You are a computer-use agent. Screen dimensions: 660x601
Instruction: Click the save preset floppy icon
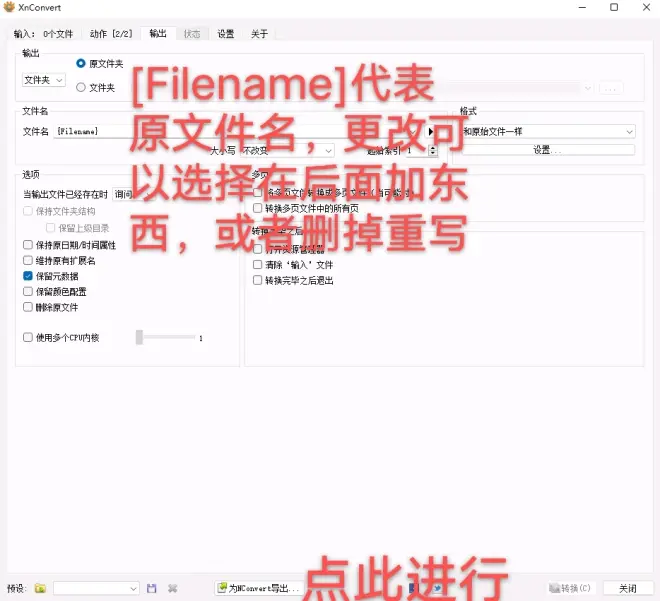click(x=152, y=589)
